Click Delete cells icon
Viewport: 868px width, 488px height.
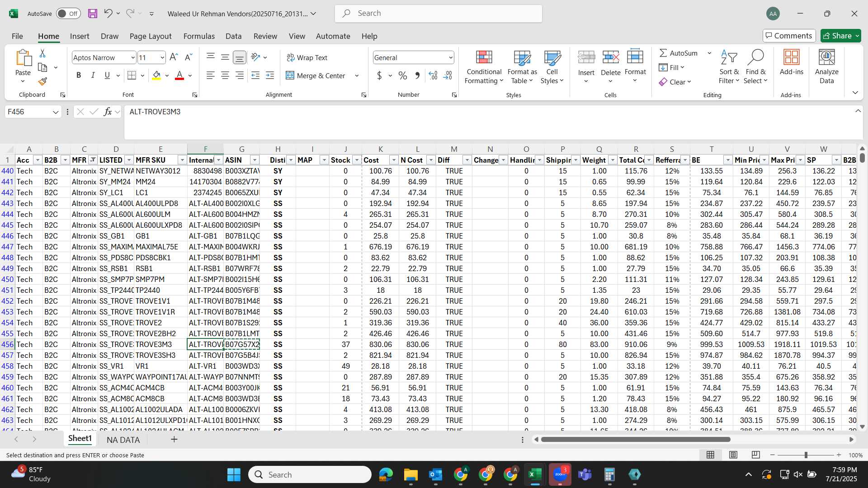[x=611, y=57]
